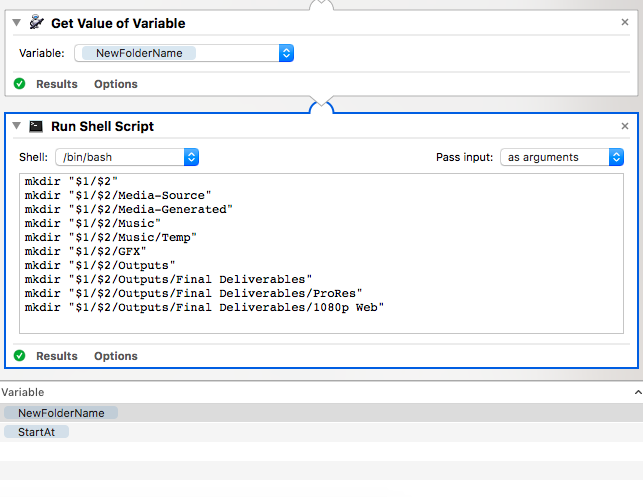Click green success checkmark in Run Shell Script
The width and height of the screenshot is (643, 497).
click(x=20, y=356)
